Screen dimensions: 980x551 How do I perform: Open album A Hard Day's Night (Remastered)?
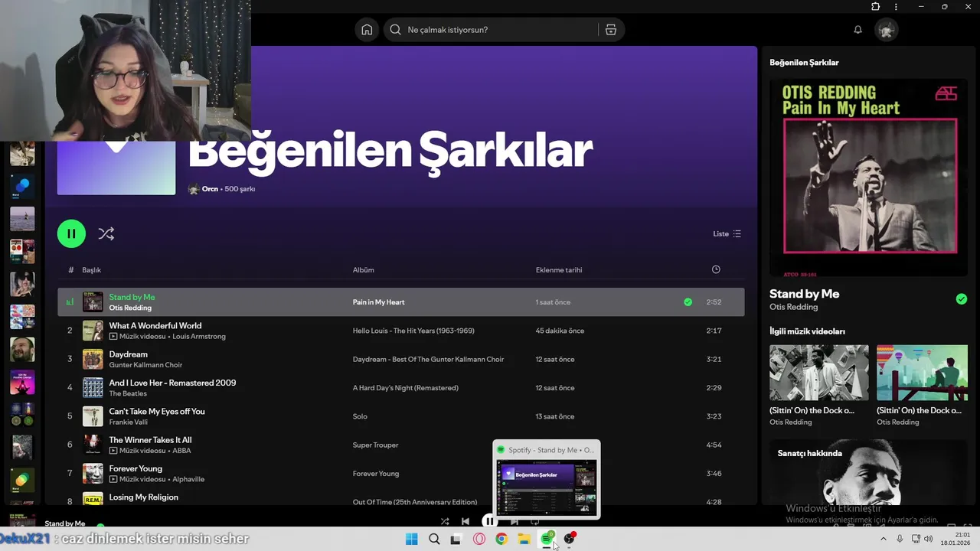405,388
